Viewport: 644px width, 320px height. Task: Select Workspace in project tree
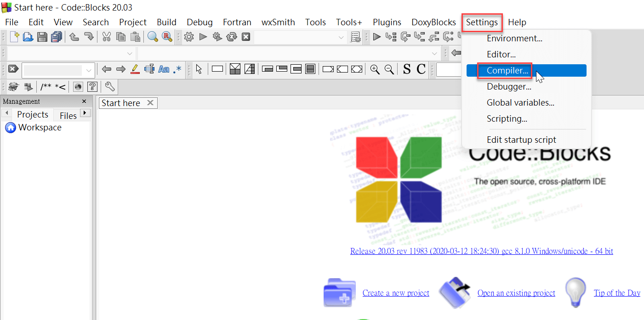click(x=40, y=127)
